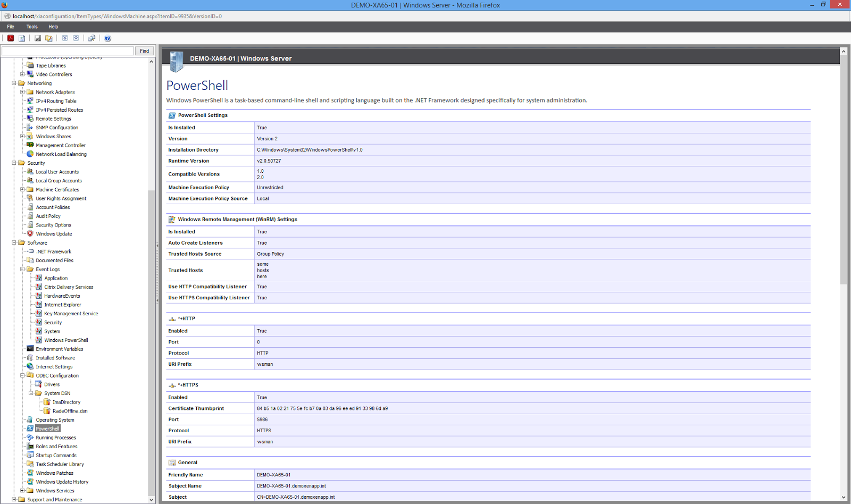The image size is (851, 504).
Task: Open .NET Framework tree item
Action: (x=53, y=251)
